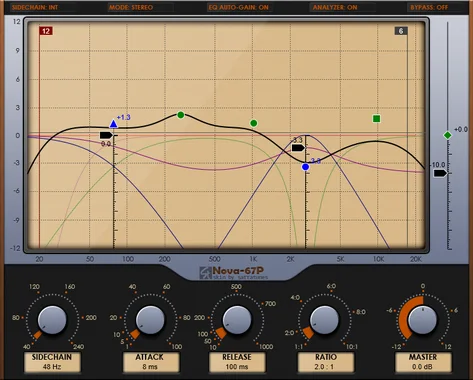Click the 12 mark on Master dial
This screenshot has height=380, width=473.
click(448, 347)
